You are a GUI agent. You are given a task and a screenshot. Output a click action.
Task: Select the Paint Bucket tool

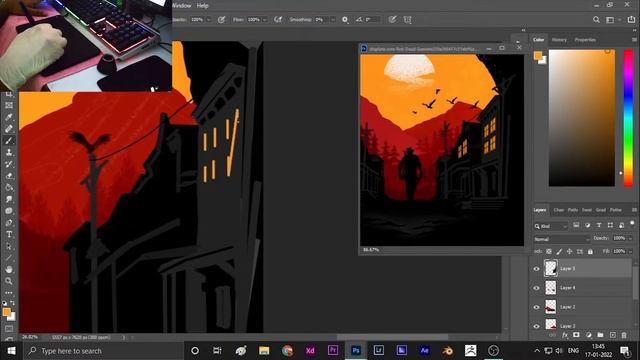9,188
